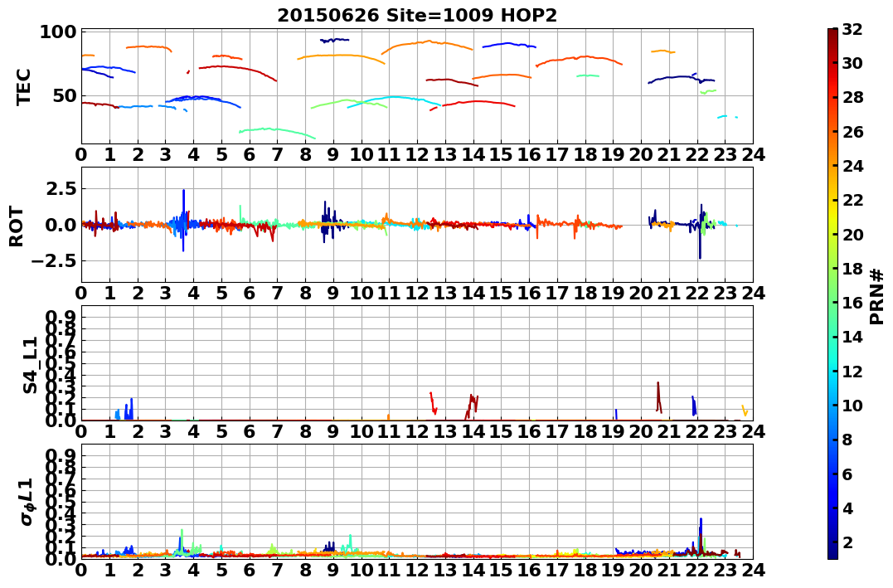Select the 0.0 tick on the ROT axis
Image resolution: width=893 pixels, height=588 pixels.
(59, 225)
